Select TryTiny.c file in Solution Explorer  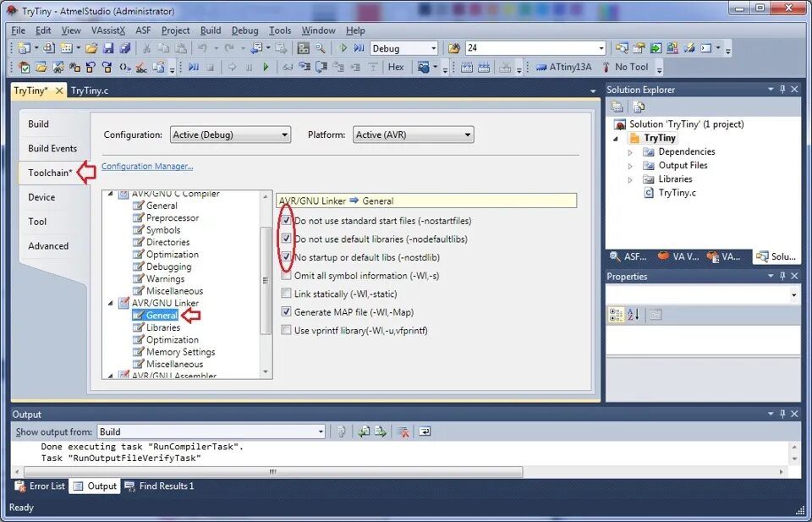coord(677,193)
